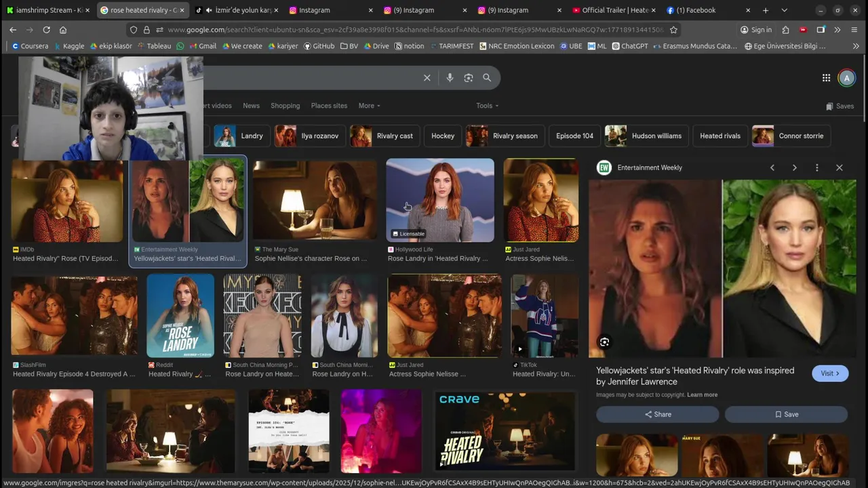Go back to previous page in Firefox
This screenshot has width=868, height=488.
pyautogui.click(x=13, y=30)
